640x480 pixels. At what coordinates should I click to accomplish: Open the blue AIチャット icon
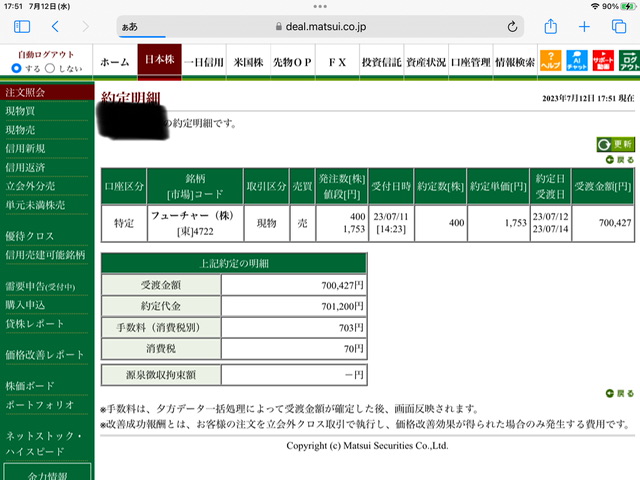[577, 60]
